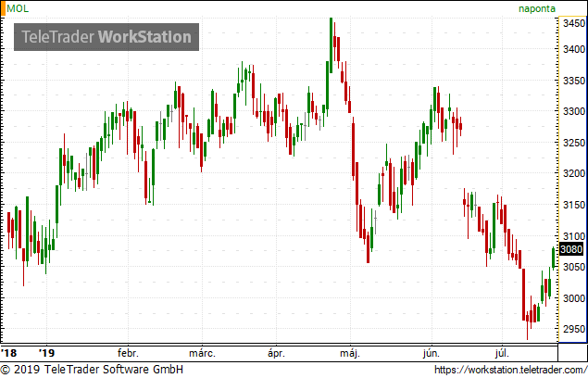The width and height of the screenshot is (588, 378).
Task: Click the máj. month label
Action: [x=350, y=353]
